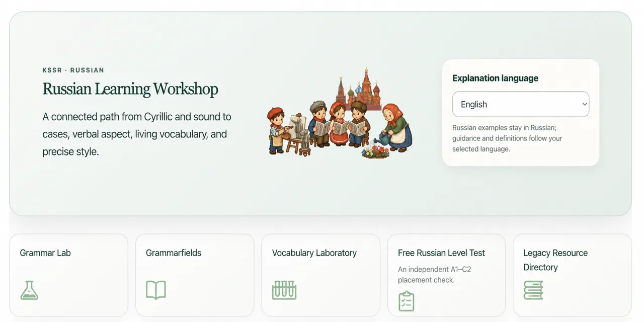Open the Grammarfields card
The width and height of the screenshot is (644, 322).
[x=195, y=275]
